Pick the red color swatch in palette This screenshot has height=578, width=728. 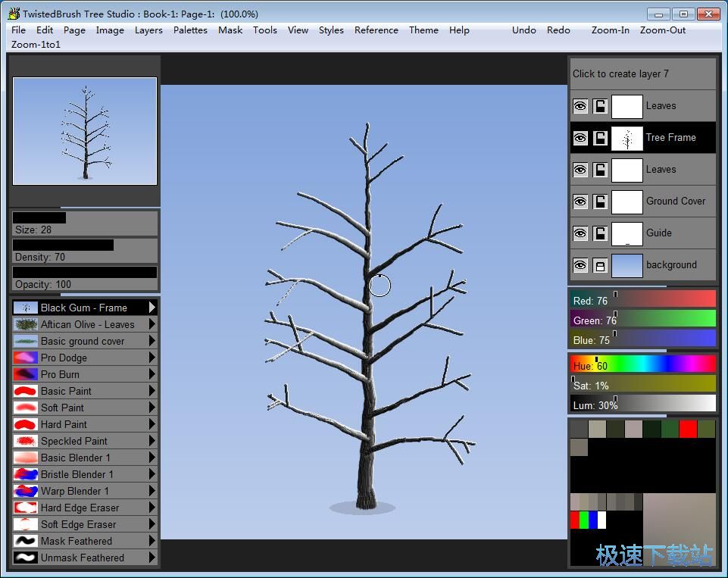[x=688, y=429]
